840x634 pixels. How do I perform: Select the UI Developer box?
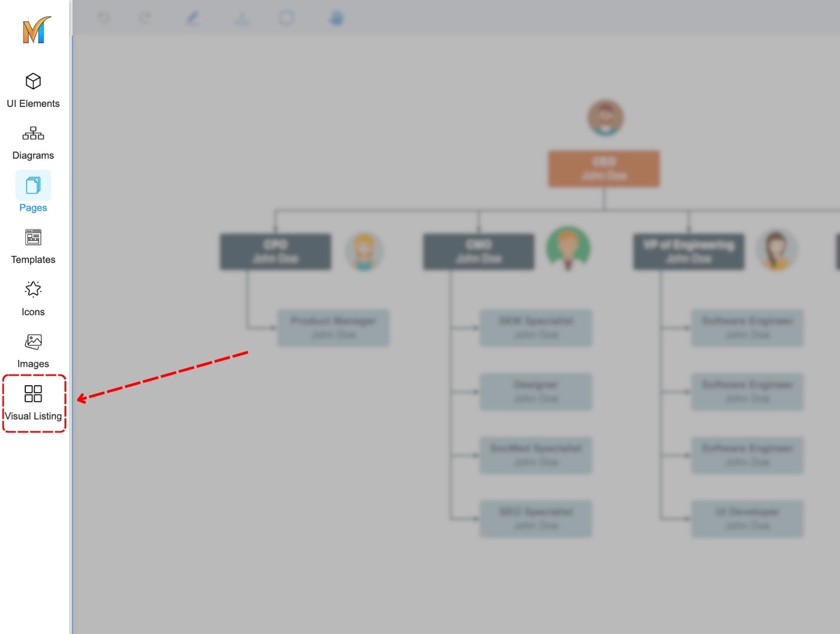click(747, 518)
